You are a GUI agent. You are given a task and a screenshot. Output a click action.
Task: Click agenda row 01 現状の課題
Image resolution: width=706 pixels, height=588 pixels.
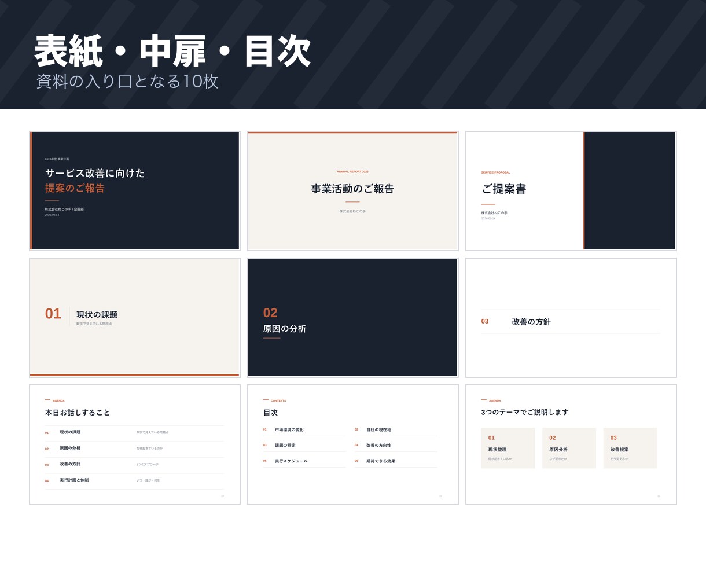point(134,432)
